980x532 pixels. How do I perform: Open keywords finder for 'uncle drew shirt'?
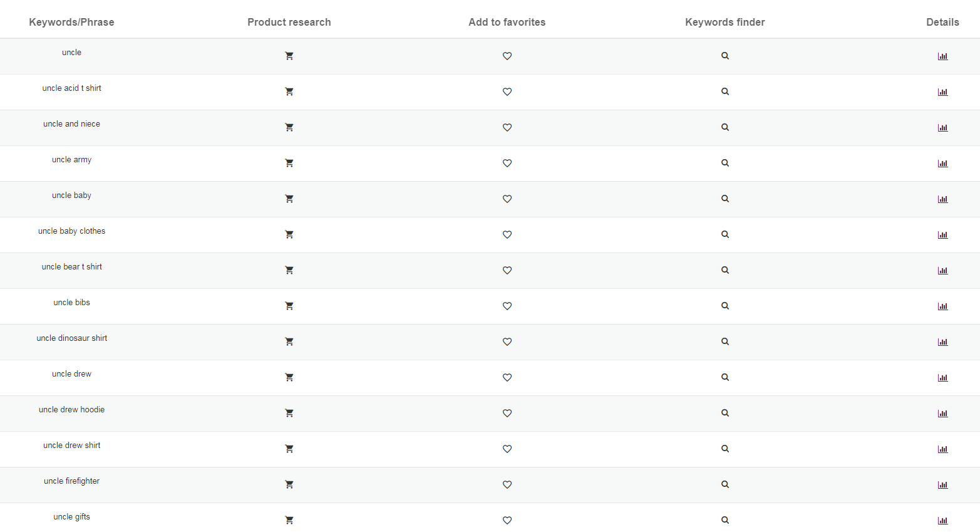pyautogui.click(x=725, y=449)
